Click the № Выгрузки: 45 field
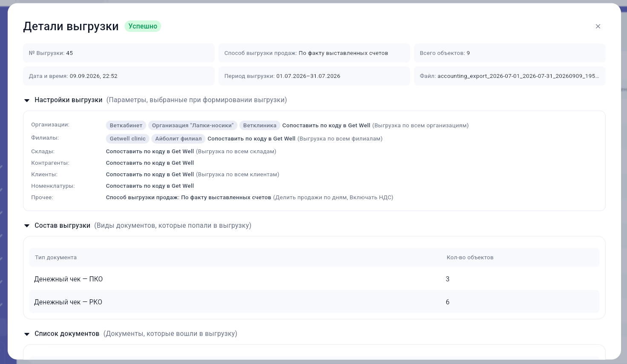The width and height of the screenshot is (627, 364). [119, 53]
